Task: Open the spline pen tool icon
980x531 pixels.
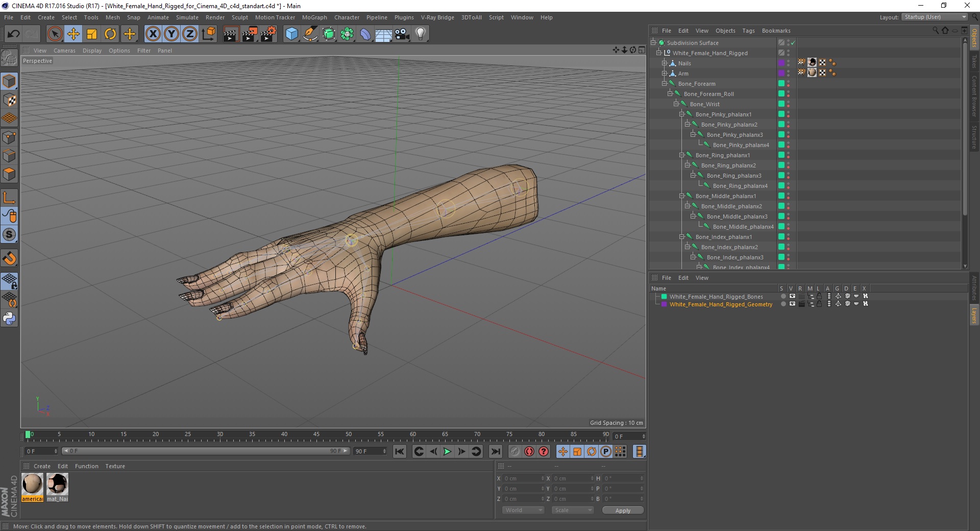Action: [310, 34]
